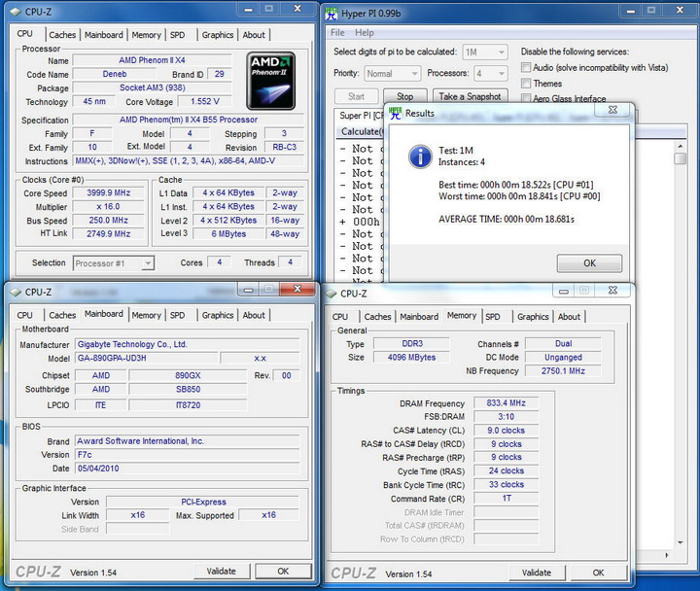Close the Results dialog with the X
Viewport: 700px width, 591px height.
point(612,111)
